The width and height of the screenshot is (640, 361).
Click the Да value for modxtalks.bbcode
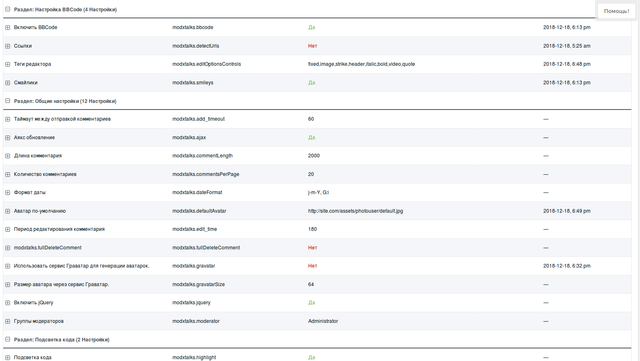311,27
